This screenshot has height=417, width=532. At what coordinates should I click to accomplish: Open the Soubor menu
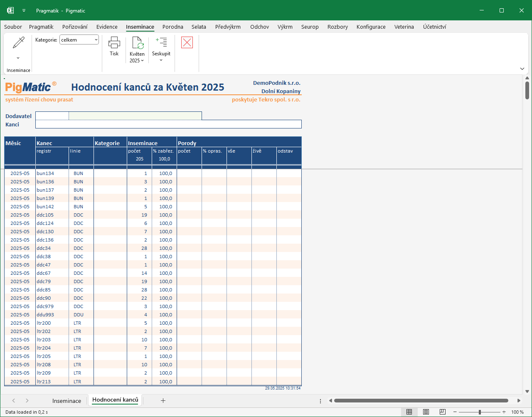click(13, 27)
